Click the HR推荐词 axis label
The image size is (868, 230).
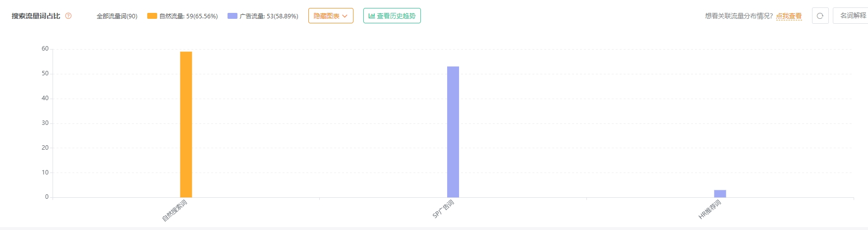[710, 210]
